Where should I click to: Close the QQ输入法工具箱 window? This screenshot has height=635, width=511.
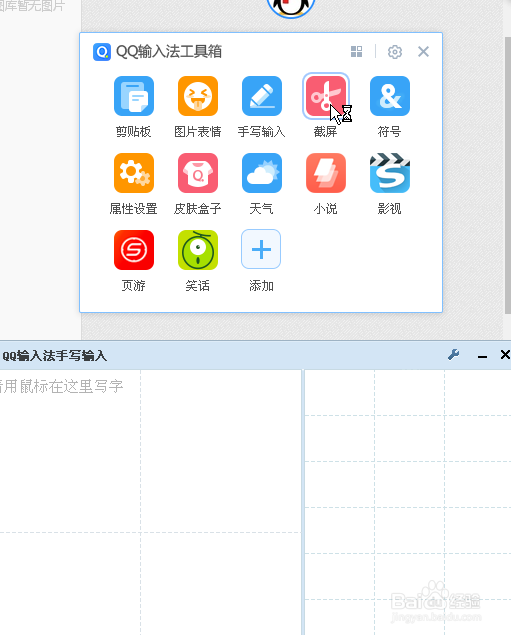pos(423,51)
